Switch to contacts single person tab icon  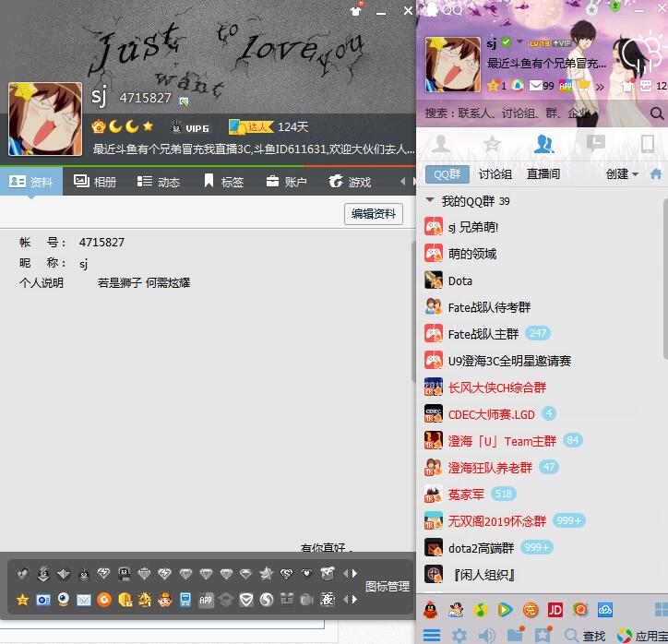[x=441, y=144]
